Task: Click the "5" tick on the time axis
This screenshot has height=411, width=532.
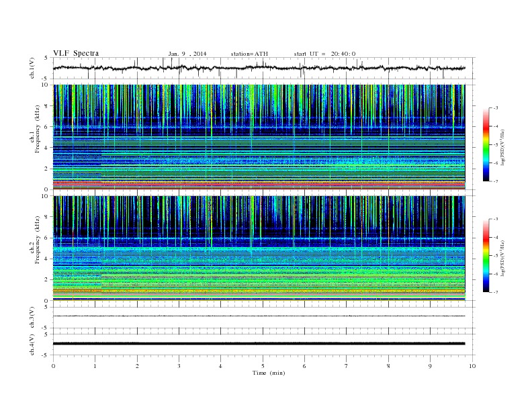Action: coord(263,366)
